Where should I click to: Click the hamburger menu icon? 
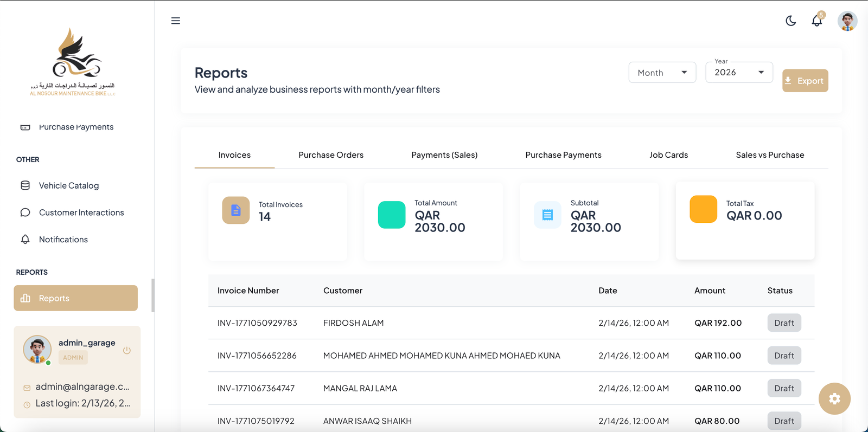pos(175,21)
